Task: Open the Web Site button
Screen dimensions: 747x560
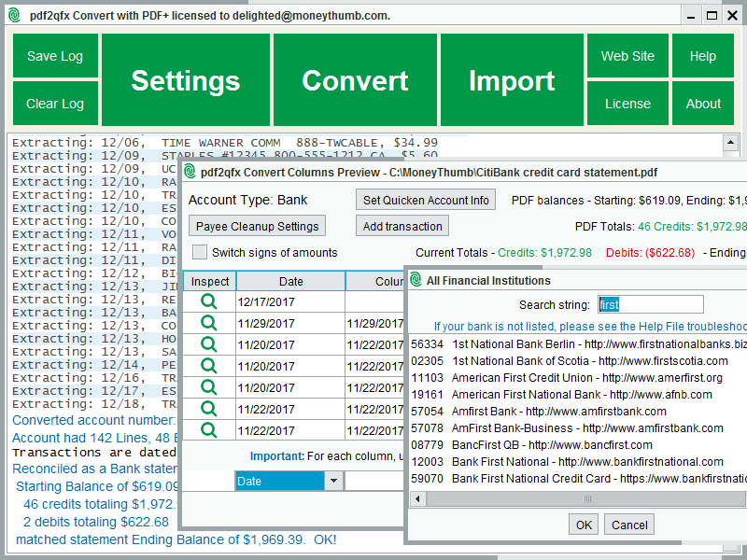Action: coord(627,56)
